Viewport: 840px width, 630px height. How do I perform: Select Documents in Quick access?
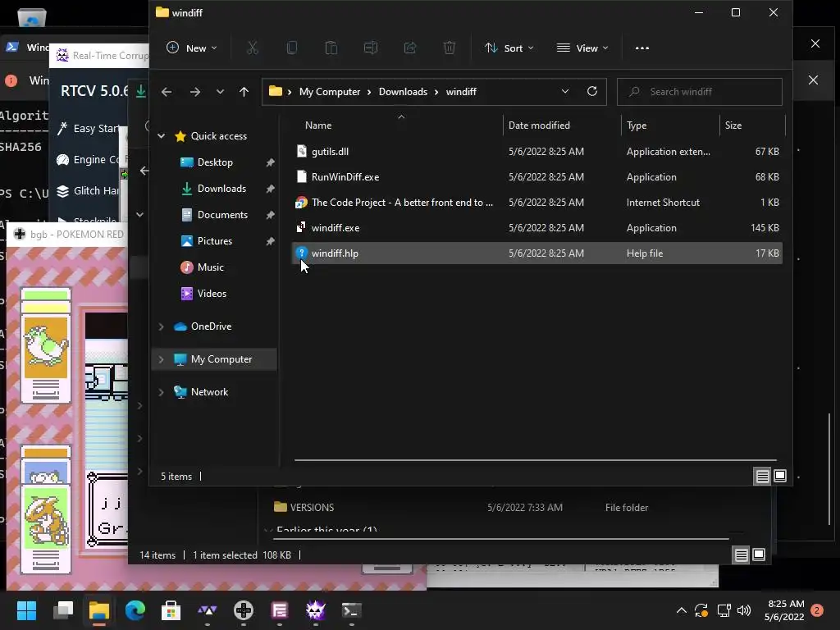[x=222, y=215]
